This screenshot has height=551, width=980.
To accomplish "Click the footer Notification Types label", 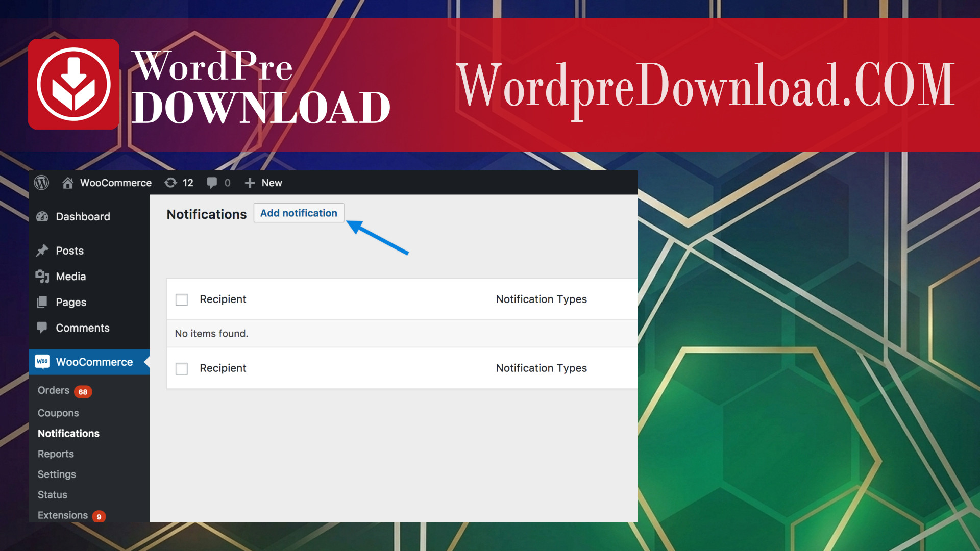I will 542,368.
